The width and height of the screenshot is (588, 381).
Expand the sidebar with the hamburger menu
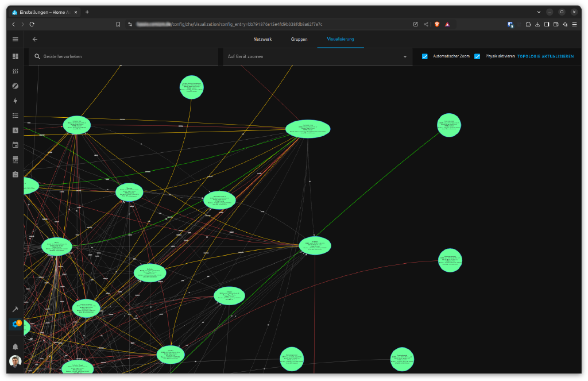16,39
